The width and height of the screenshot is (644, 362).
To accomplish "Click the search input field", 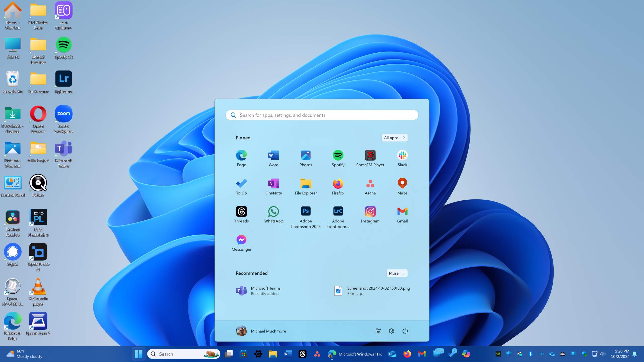I will (322, 115).
